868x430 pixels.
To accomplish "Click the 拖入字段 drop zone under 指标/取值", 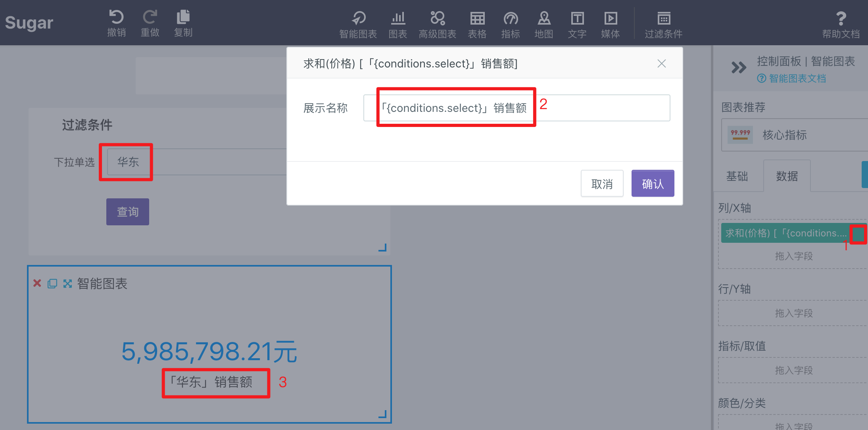I will (793, 370).
